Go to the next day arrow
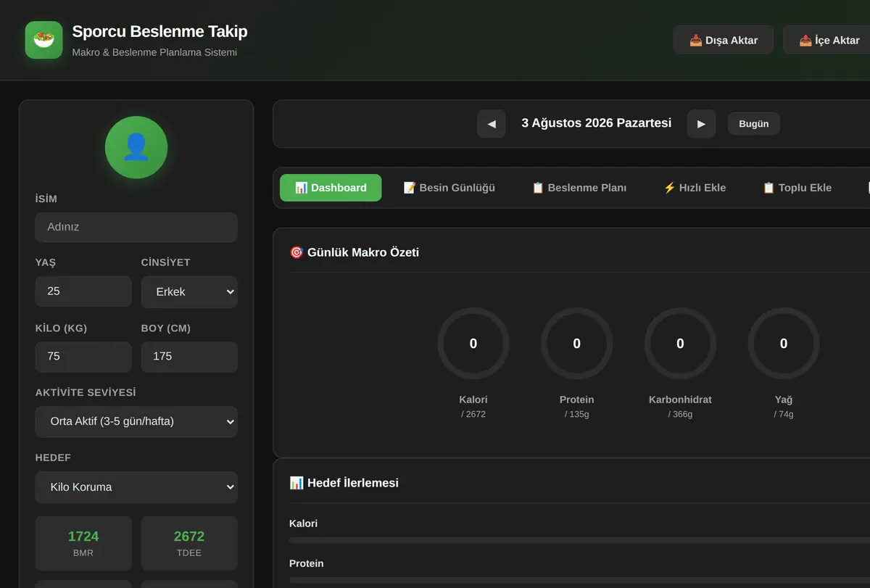The width and height of the screenshot is (870, 588). point(701,124)
